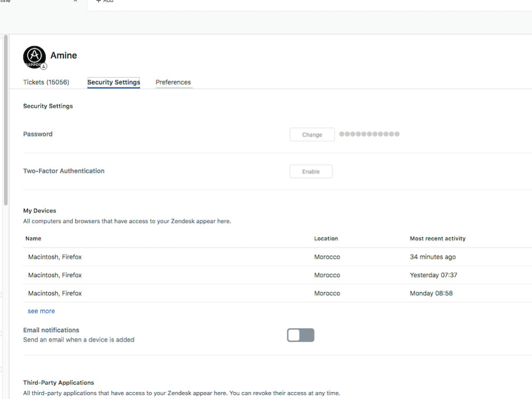Select the device row active Yesterday 07:37

click(x=278, y=275)
